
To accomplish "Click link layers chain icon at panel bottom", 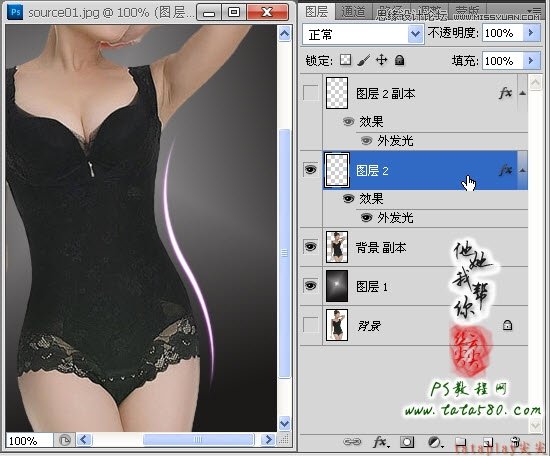I will coord(352,442).
